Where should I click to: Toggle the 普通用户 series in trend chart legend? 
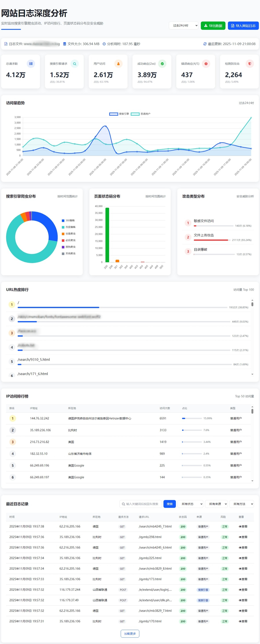[141, 114]
